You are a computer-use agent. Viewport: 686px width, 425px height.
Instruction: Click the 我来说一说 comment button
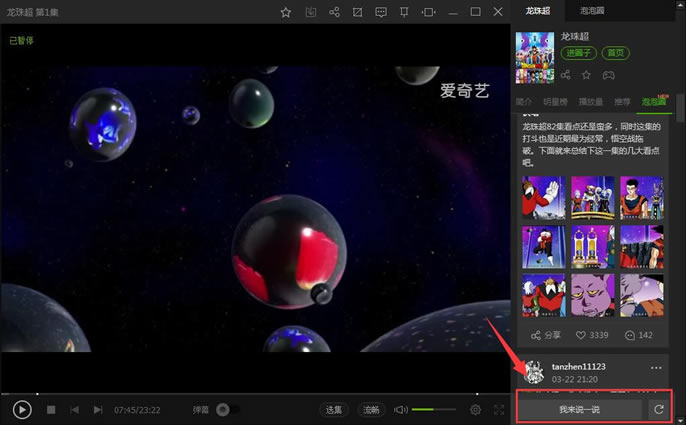coord(580,409)
